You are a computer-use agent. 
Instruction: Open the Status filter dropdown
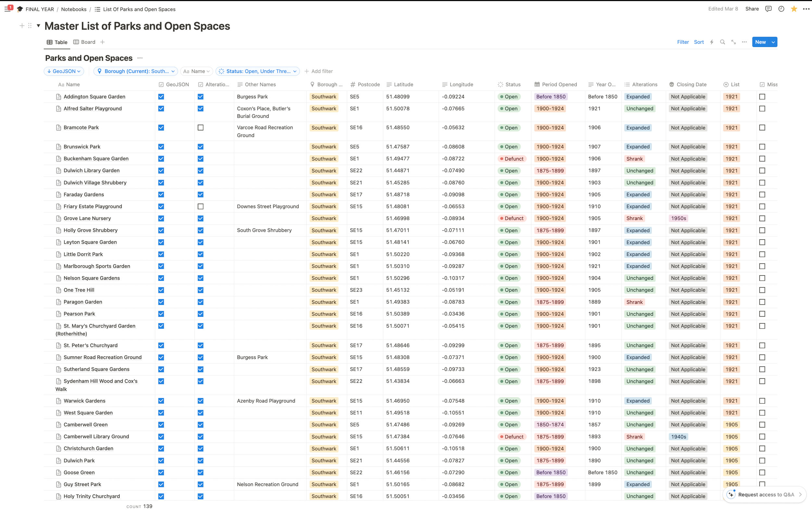pyautogui.click(x=258, y=71)
